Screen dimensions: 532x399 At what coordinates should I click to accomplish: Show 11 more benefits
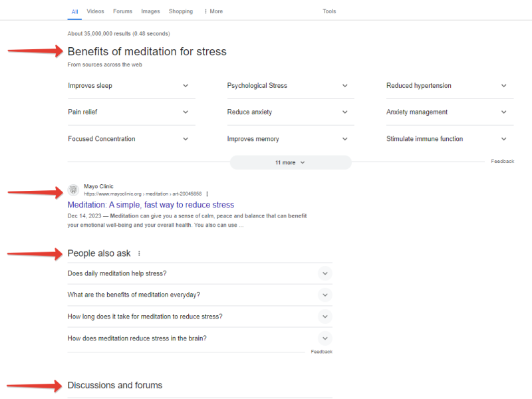coord(290,162)
